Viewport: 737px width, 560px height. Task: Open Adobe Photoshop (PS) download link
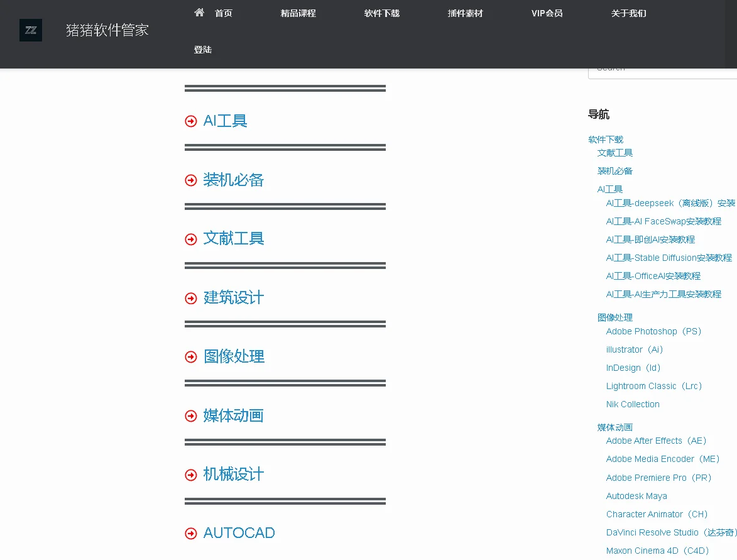click(653, 331)
